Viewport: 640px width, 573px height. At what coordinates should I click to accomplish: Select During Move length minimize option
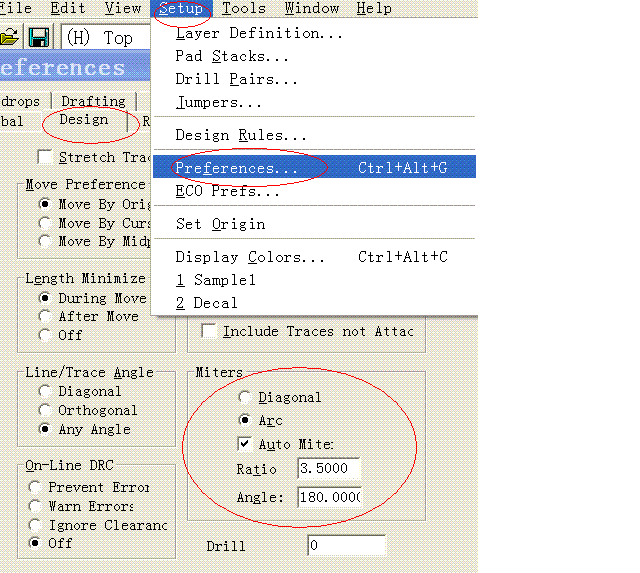(44, 298)
